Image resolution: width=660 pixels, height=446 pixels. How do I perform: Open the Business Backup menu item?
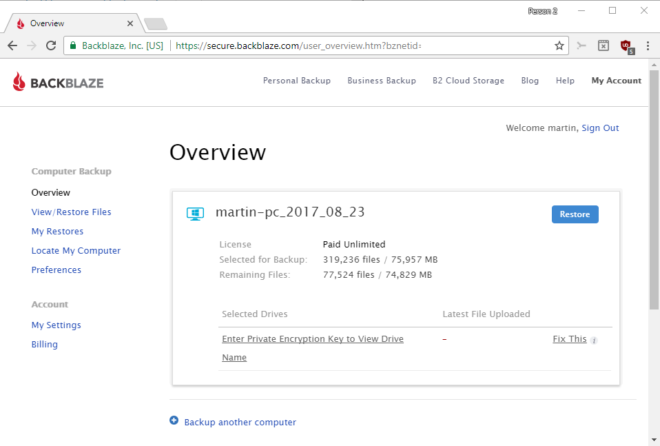click(x=382, y=80)
